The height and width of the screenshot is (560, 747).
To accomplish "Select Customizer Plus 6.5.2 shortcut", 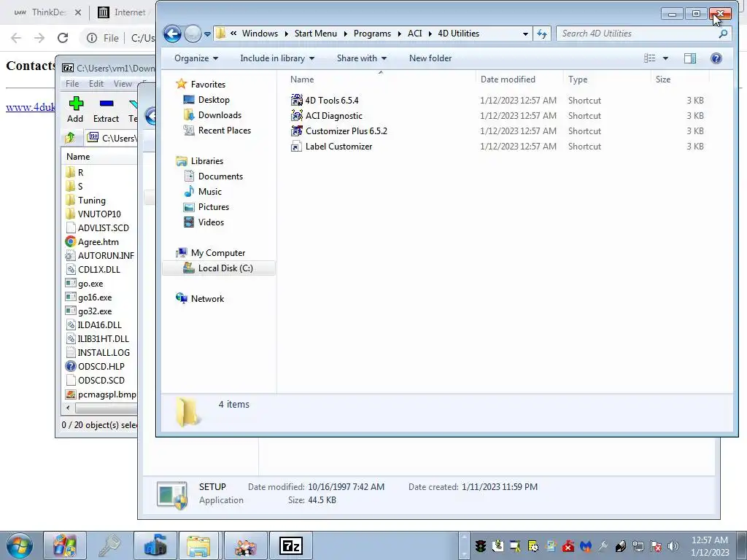I will (339, 131).
